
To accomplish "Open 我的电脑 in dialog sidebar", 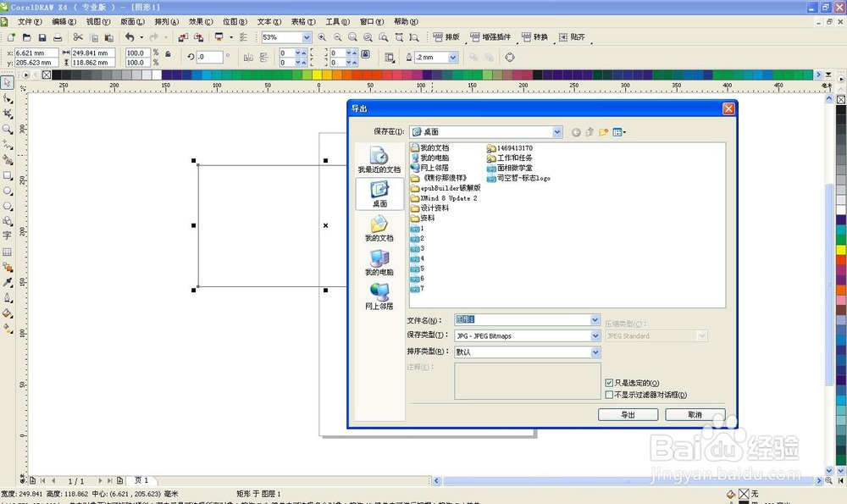I will 379,263.
